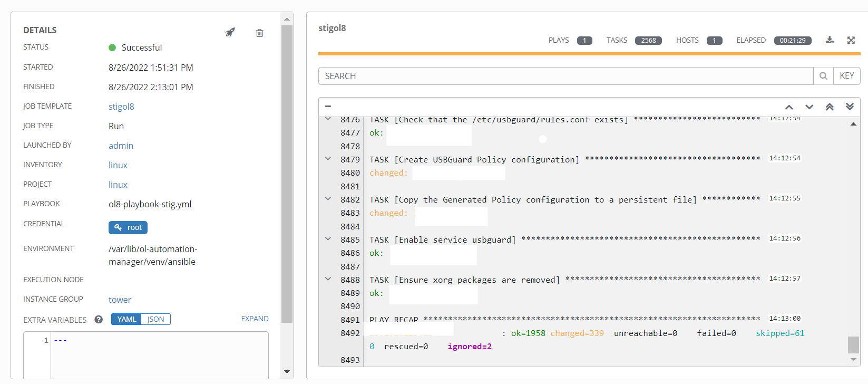Click the relaunch job rocket icon
This screenshot has height=384, width=868.
(230, 32)
